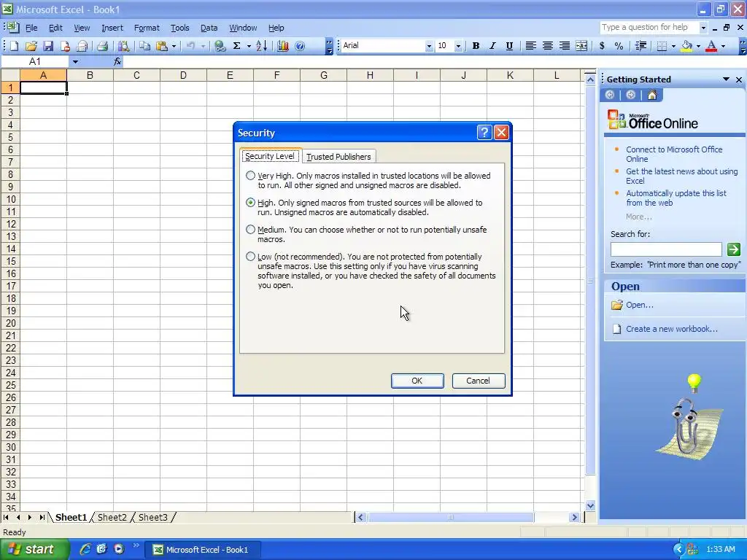
Task: Click green search arrow in Getting Started pane
Action: coord(733,249)
